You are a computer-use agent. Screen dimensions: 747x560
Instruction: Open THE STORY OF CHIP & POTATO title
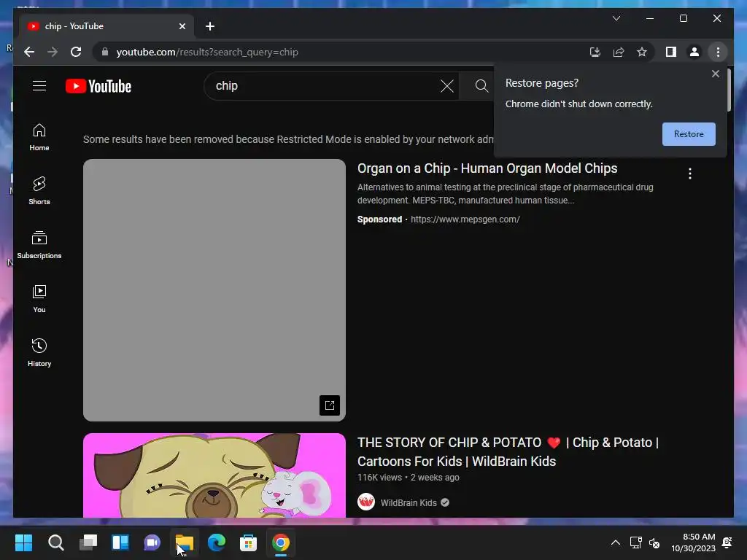click(x=508, y=452)
